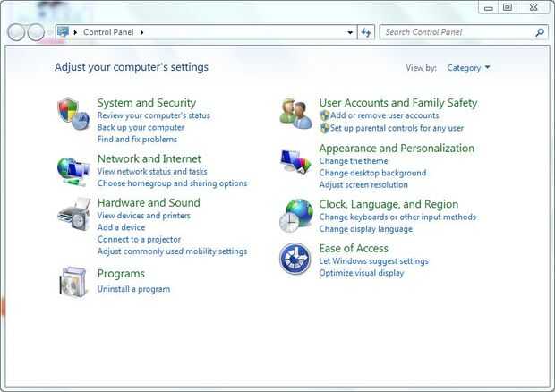Screen dimensions: 555x392
Task: Click the Forward navigation button
Action: [x=36, y=32]
